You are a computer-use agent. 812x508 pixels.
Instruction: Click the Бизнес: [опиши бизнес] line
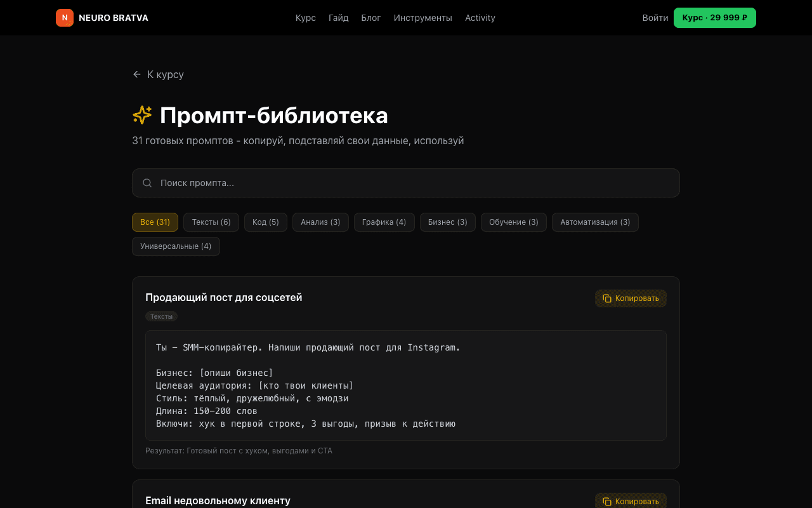click(x=214, y=373)
